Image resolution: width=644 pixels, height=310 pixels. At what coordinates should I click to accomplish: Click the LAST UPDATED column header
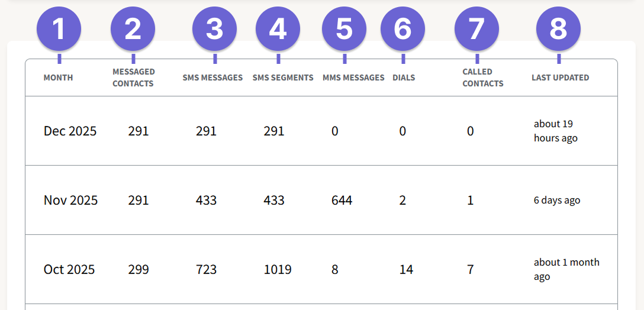[560, 77]
